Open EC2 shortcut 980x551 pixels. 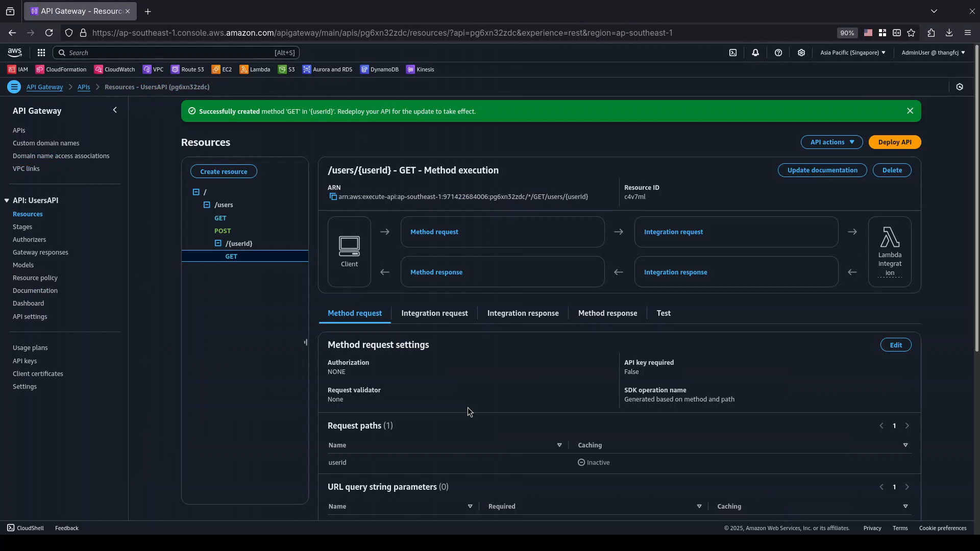tap(222, 69)
